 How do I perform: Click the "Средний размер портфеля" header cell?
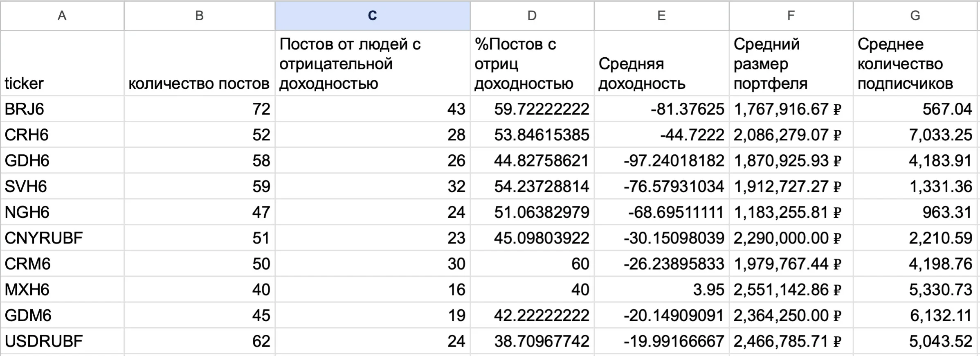tap(791, 63)
